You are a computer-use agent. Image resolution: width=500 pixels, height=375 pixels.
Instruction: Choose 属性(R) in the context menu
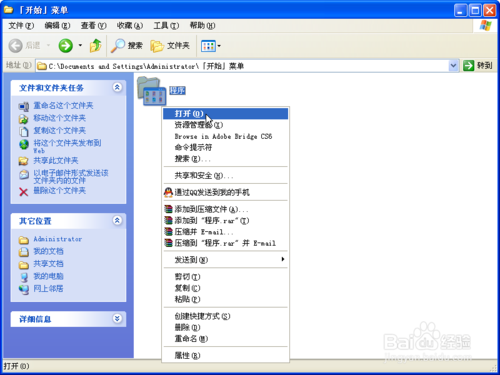pos(226,355)
